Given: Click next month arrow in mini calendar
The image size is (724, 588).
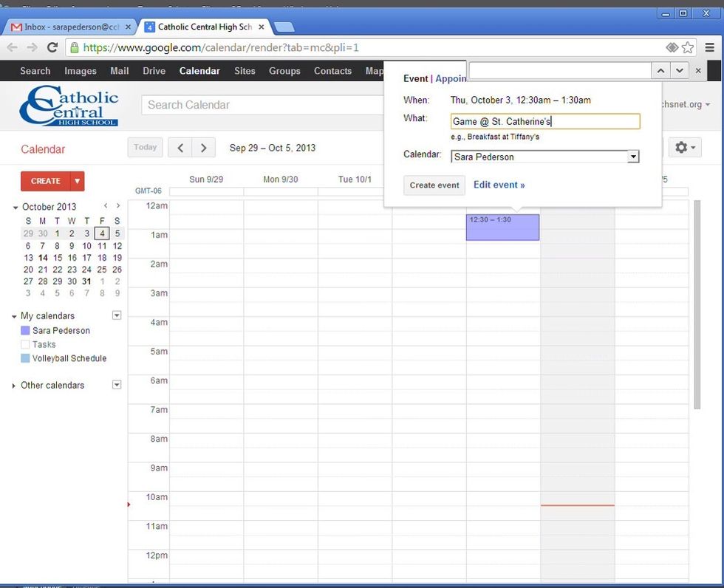Looking at the screenshot, I should (x=118, y=206).
